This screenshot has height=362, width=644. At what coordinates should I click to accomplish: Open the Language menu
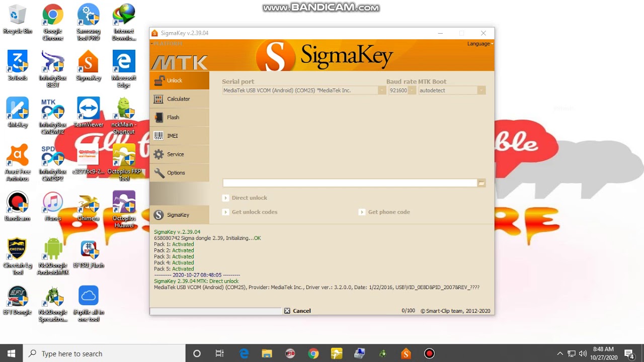click(479, 44)
